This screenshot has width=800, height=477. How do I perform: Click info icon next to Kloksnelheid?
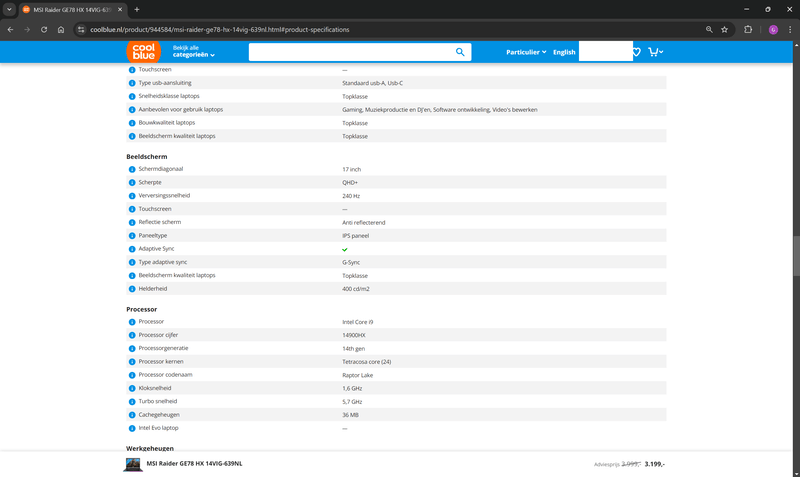click(132, 388)
